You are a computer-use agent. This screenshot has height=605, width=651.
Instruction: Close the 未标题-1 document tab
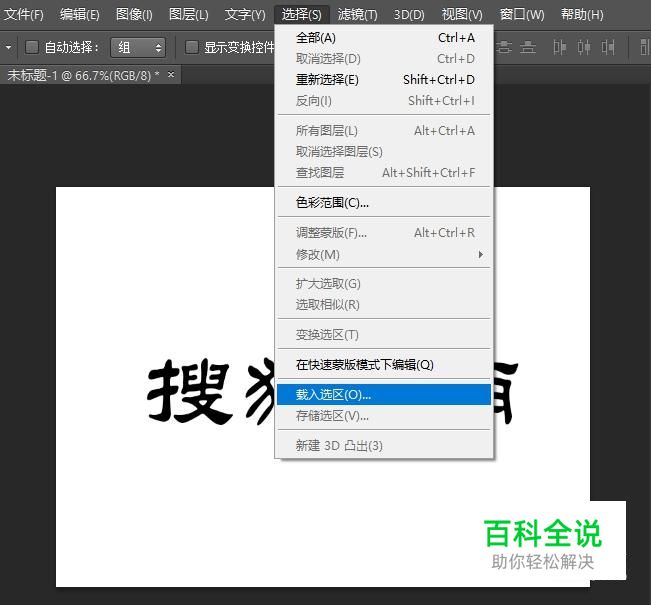click(x=171, y=75)
